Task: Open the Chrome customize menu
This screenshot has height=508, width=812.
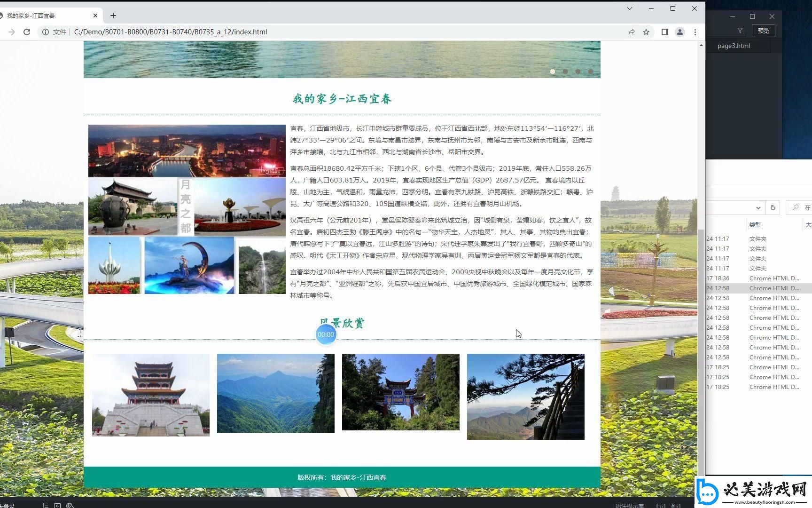Action: coord(696,32)
